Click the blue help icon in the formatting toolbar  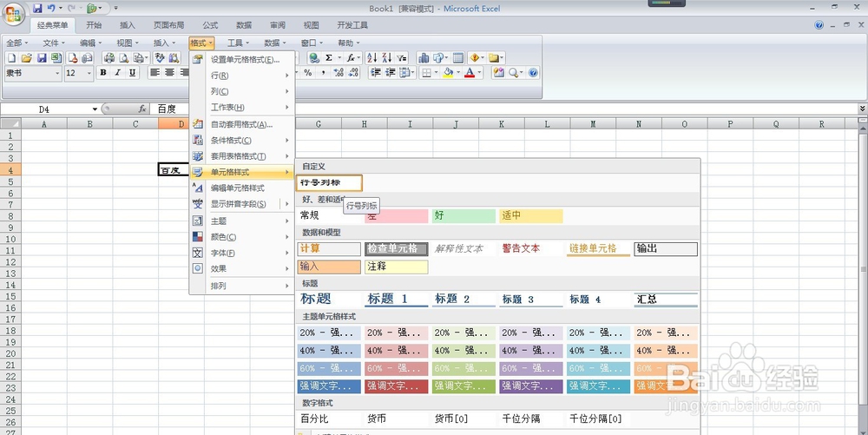click(533, 73)
